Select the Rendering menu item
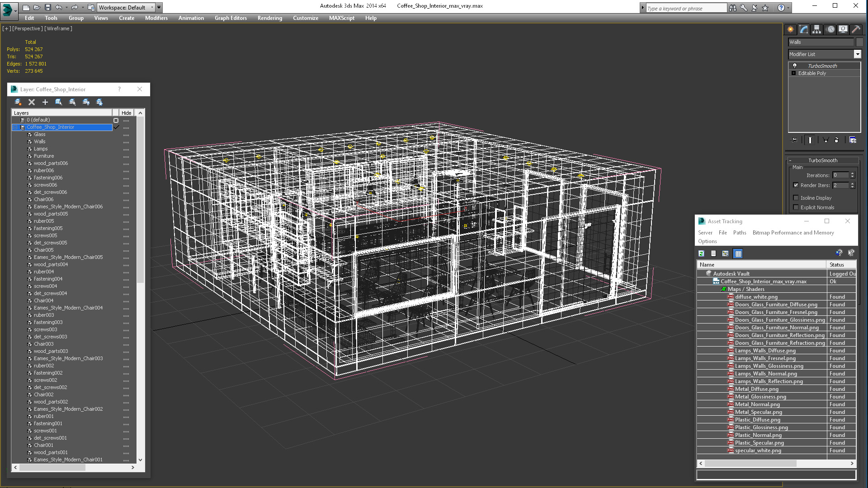Viewport: 868px width, 488px height. (269, 18)
